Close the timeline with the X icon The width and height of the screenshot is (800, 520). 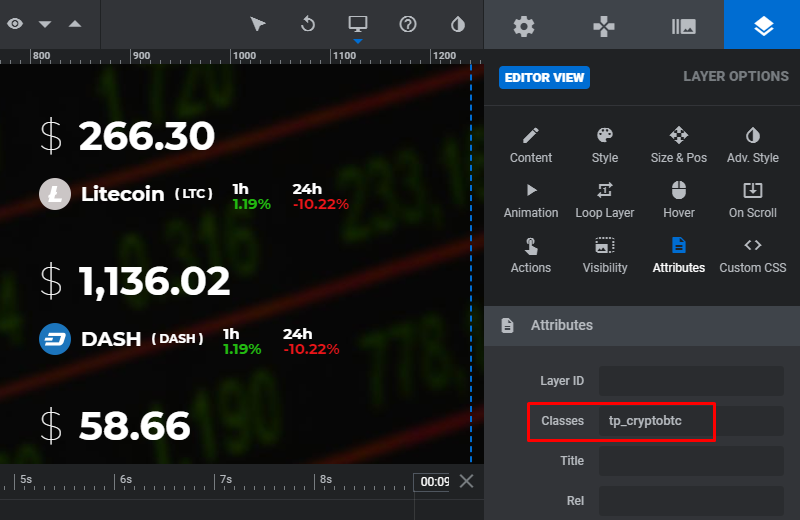click(x=466, y=481)
